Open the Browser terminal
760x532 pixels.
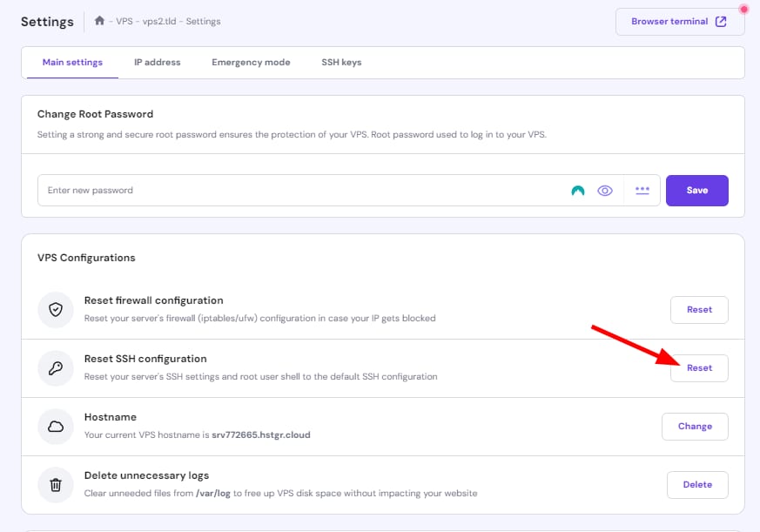679,22
